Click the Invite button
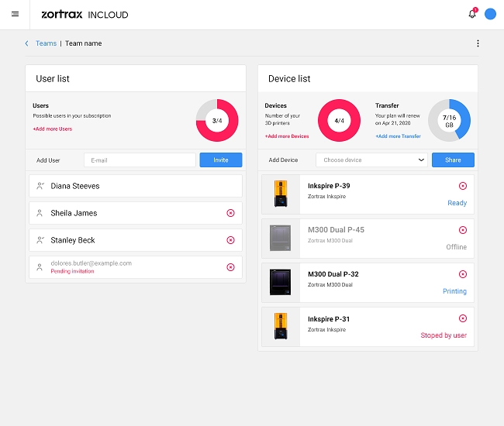The image size is (504, 426). (x=220, y=160)
